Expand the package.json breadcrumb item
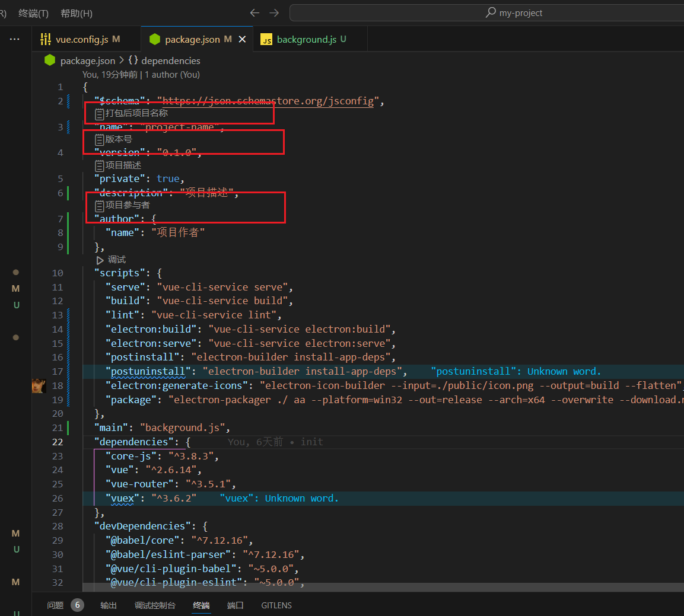 click(87, 60)
